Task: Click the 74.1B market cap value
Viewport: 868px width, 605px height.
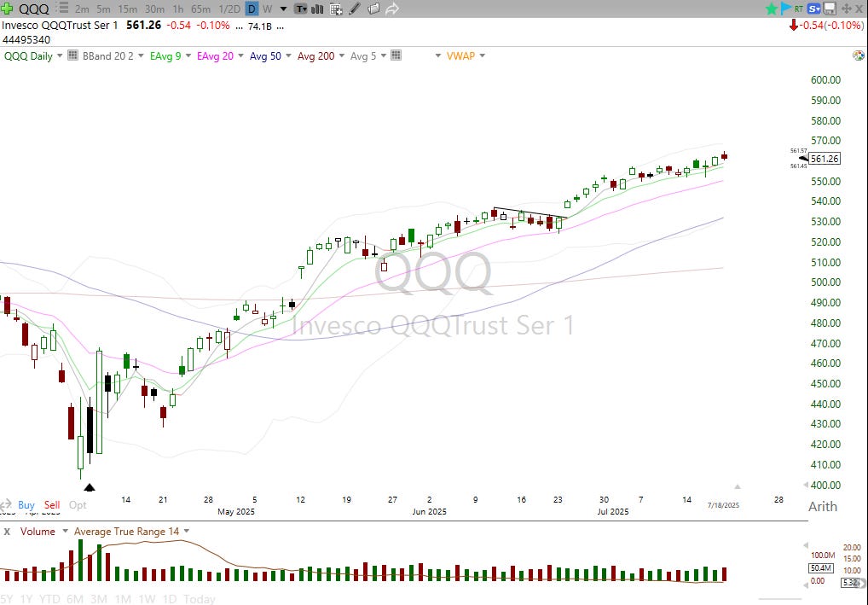Action: click(x=259, y=26)
